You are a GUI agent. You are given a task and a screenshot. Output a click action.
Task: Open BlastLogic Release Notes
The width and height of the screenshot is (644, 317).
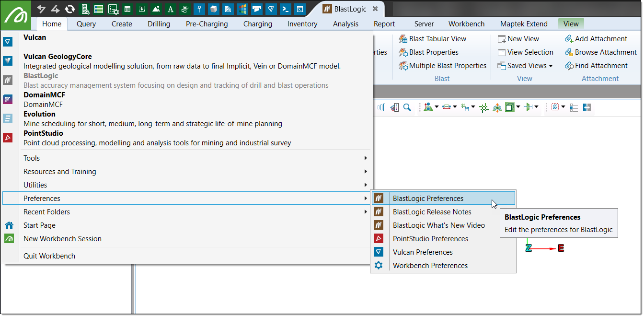coord(444,212)
